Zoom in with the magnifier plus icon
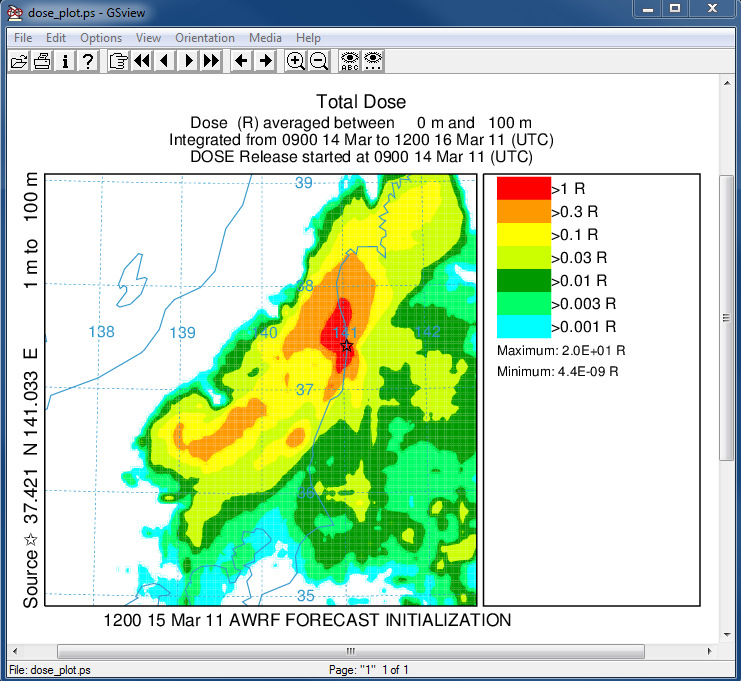This screenshot has height=681, width=741. tap(295, 61)
